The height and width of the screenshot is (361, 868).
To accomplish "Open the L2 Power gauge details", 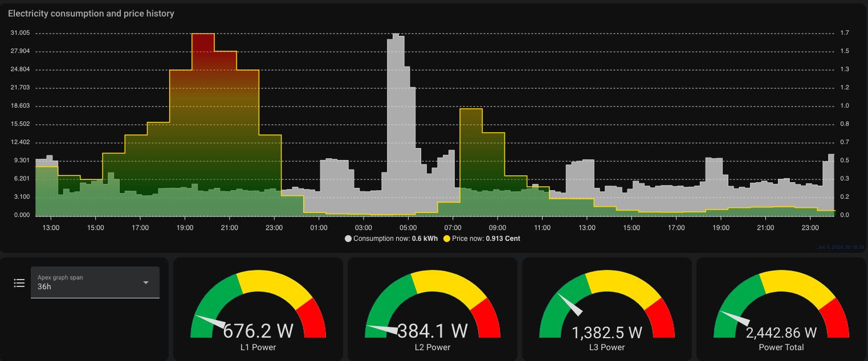I will coord(433,309).
